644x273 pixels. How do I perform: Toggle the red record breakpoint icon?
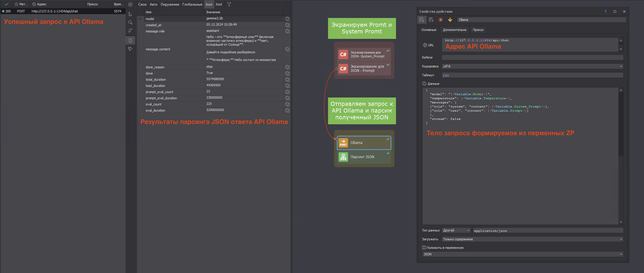[x=441, y=20]
